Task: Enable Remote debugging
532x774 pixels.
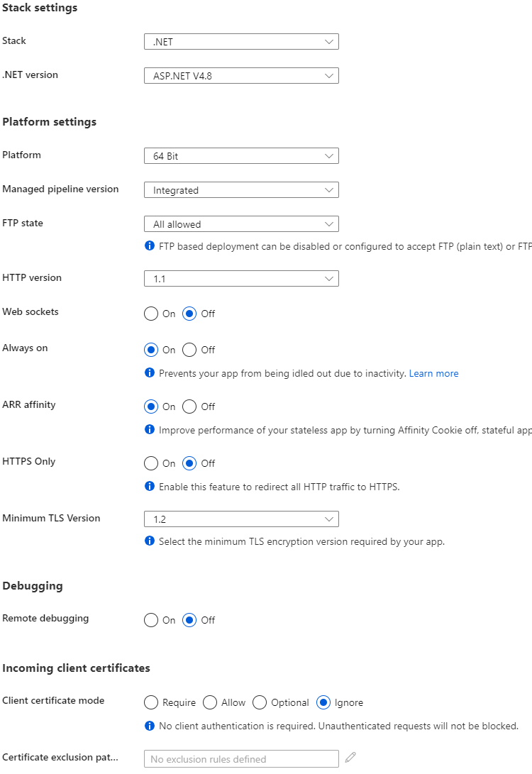Action: [150, 619]
